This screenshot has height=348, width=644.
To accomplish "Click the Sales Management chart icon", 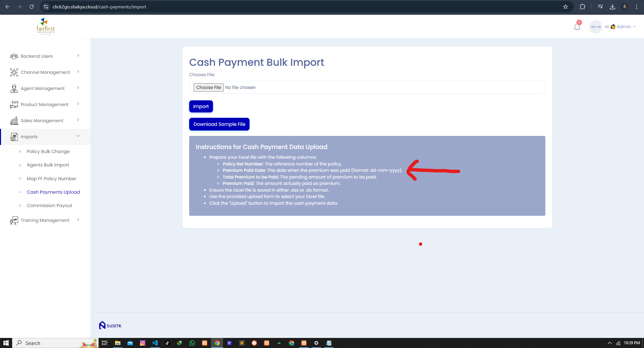I will (x=14, y=121).
